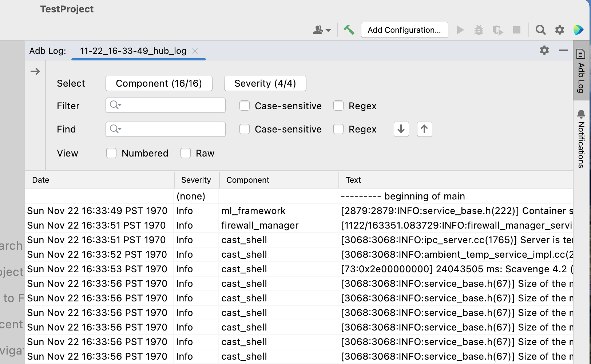Open IDE settings via the toolbar gear
591x364 pixels.
(x=559, y=30)
